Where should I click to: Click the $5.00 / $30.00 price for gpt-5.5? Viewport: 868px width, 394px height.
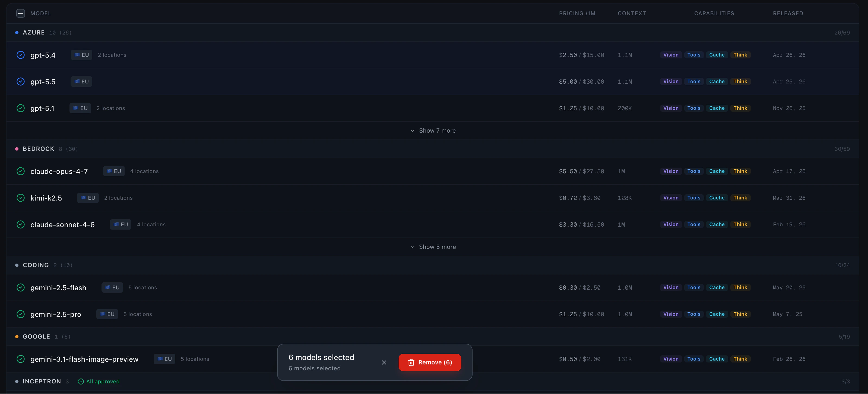581,82
